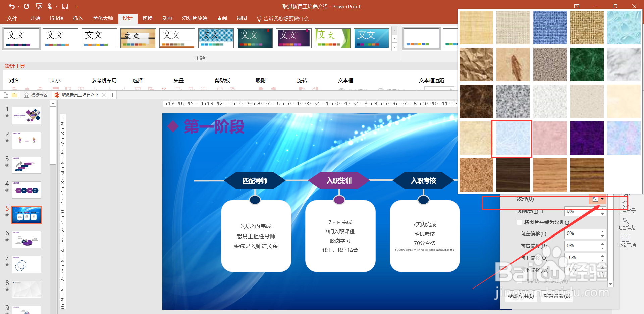644x314 pixels.
Task: Open the 魔法换装 tool icon
Action: click(625, 221)
